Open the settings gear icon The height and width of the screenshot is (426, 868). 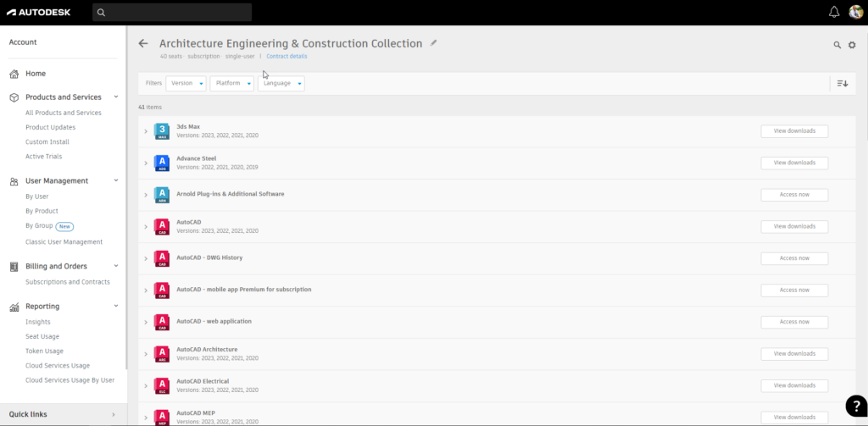click(x=852, y=45)
